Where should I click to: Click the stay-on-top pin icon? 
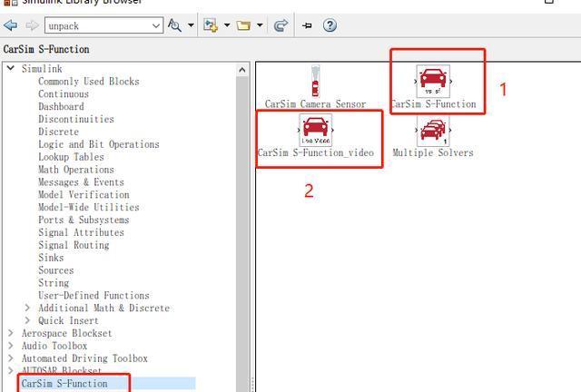307,25
